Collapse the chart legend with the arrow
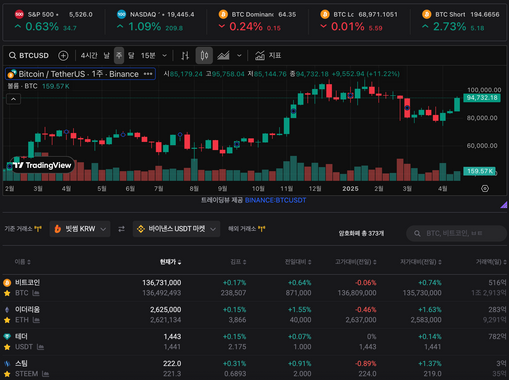509x380 pixels. coord(13,99)
